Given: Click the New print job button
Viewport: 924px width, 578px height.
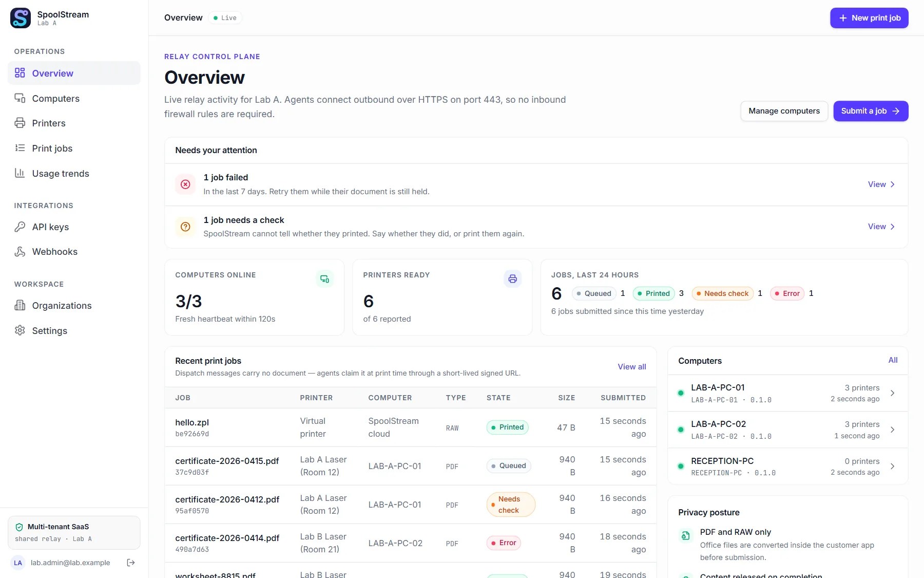Looking at the screenshot, I should [869, 18].
